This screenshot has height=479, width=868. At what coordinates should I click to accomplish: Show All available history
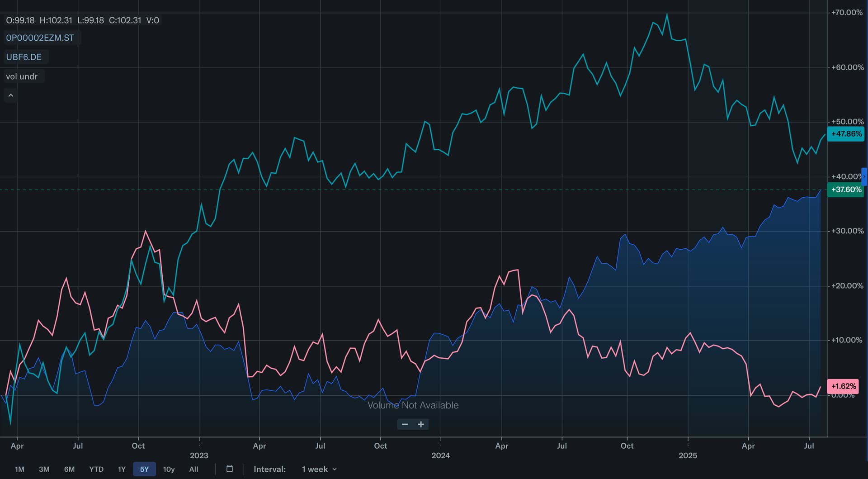(x=193, y=469)
